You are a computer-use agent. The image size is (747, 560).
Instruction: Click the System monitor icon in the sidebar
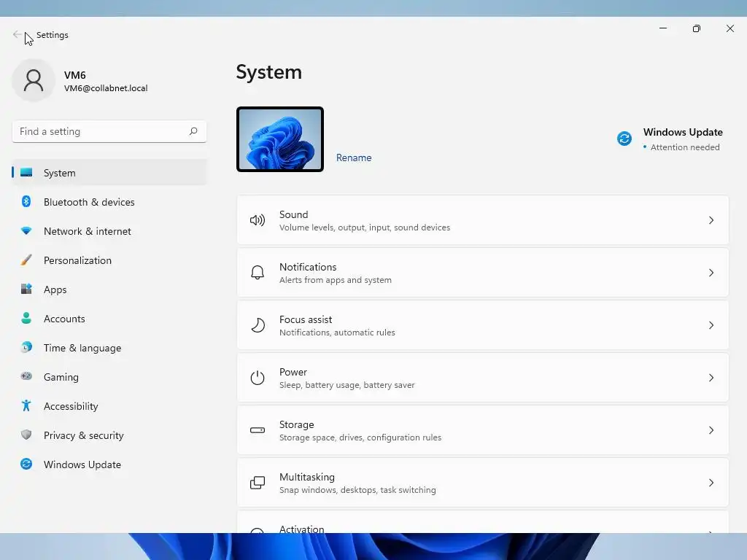tap(26, 172)
